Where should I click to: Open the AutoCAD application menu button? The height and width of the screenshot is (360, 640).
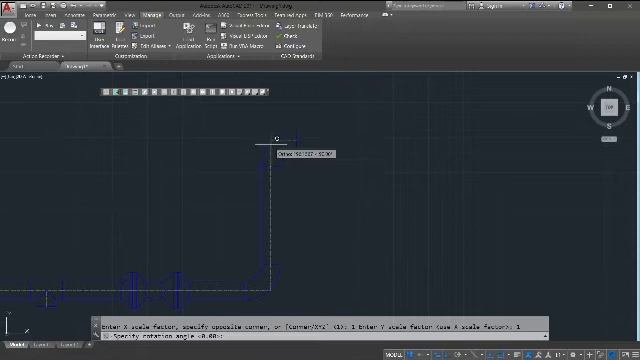[x=8, y=9]
